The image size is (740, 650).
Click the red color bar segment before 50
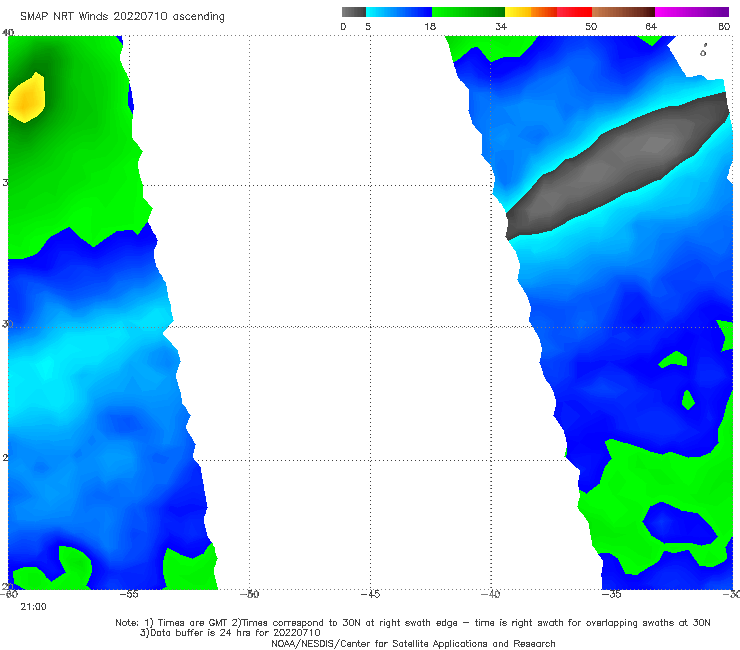point(574,12)
